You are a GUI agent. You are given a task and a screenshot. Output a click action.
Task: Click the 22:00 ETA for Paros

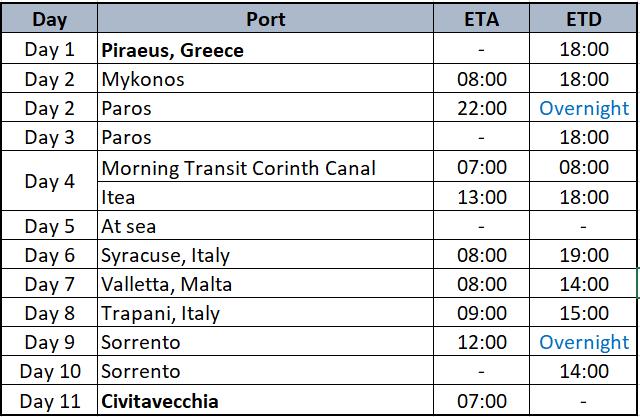coord(482,108)
